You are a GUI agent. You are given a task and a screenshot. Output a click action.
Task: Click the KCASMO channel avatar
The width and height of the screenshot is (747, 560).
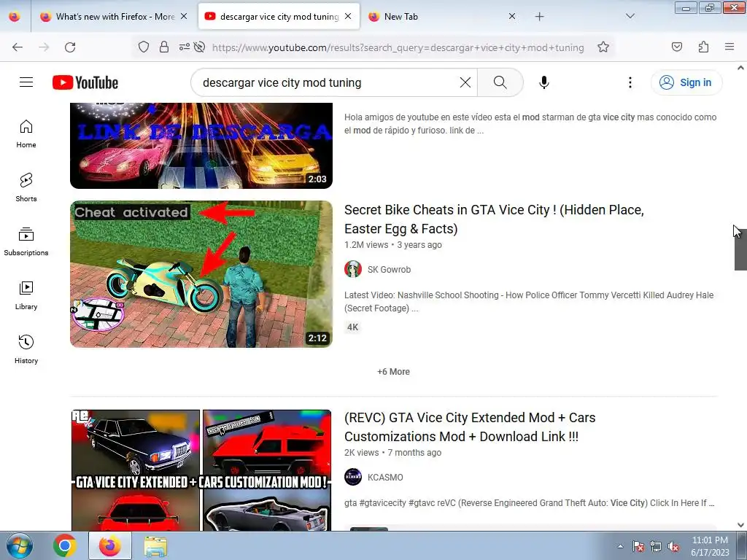coord(353,477)
